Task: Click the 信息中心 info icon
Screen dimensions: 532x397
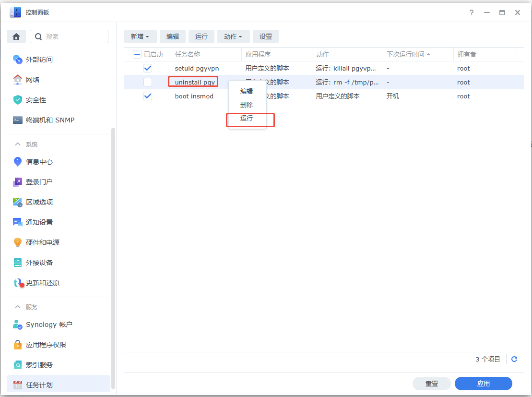Action: point(18,162)
